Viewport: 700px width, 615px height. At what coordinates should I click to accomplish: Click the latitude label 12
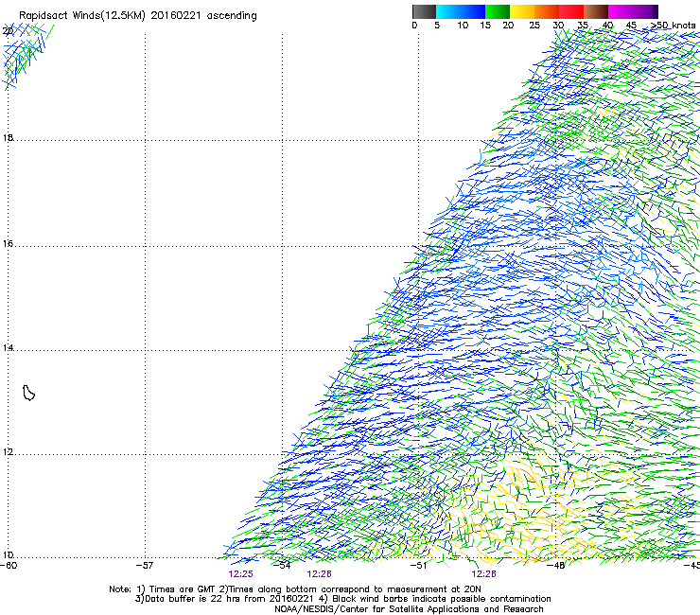pyautogui.click(x=8, y=452)
